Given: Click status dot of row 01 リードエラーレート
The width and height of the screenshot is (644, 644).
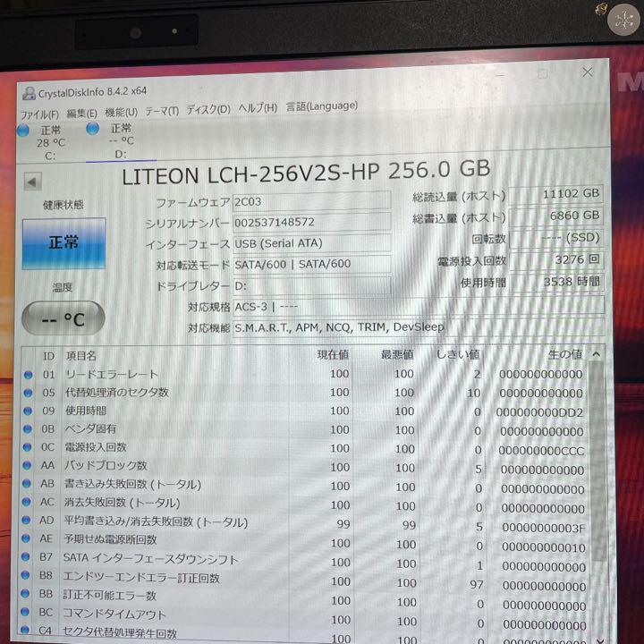Looking at the screenshot, I should point(28,375).
